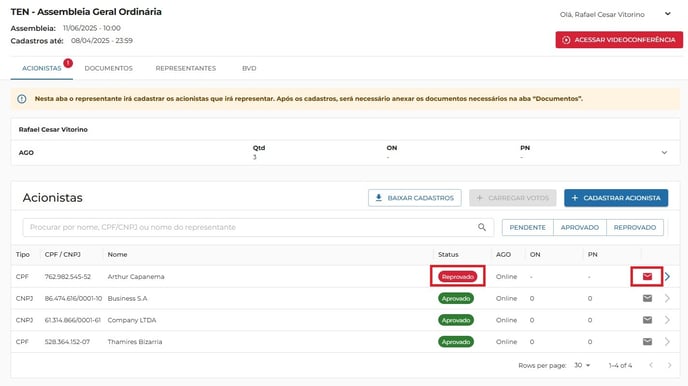Click the Reprovado status badge of Arthur Capanema
The width and height of the screenshot is (688, 386).
click(x=458, y=277)
